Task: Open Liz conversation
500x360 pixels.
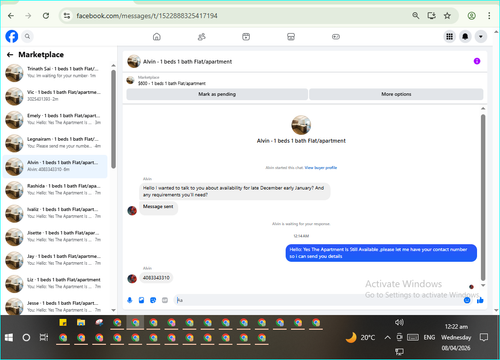Action: 55,283
